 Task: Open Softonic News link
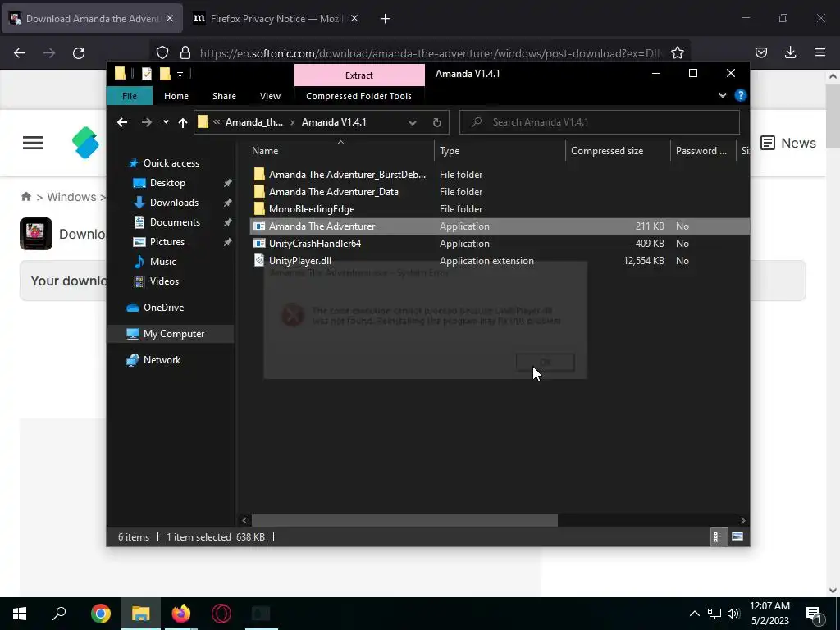click(788, 143)
